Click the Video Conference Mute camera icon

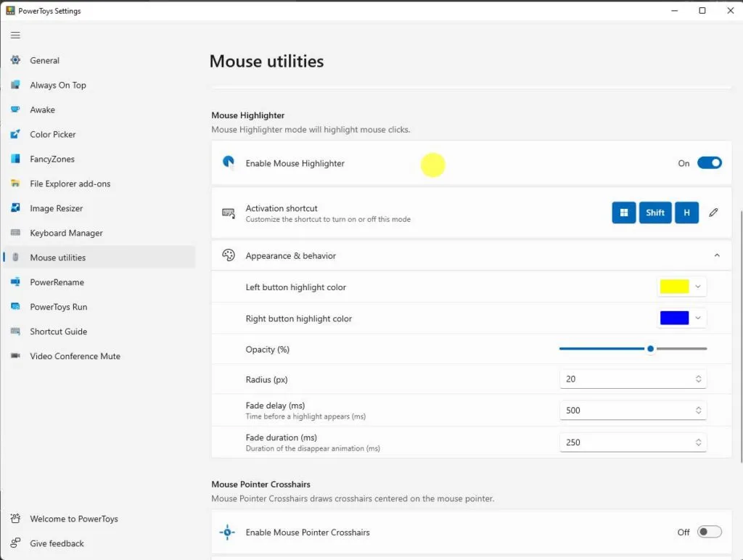click(15, 356)
